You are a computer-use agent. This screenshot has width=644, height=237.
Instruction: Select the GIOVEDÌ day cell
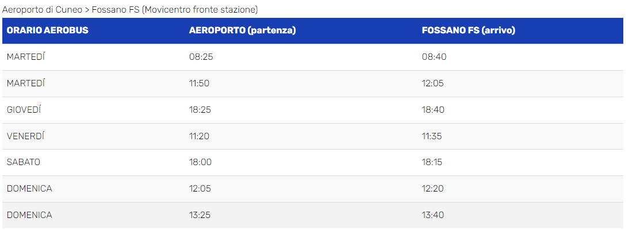click(24, 110)
